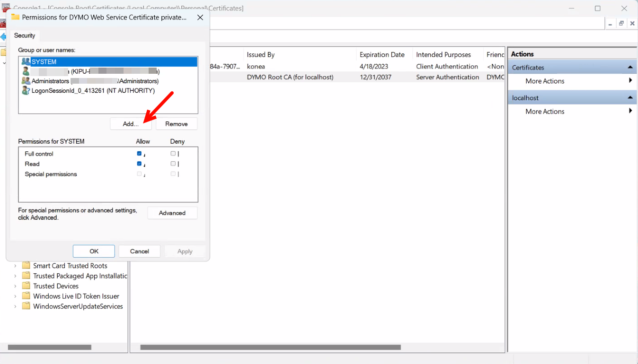The image size is (638, 364).
Task: Expand the Trusted Packaged App Installation node
Action: 15,276
